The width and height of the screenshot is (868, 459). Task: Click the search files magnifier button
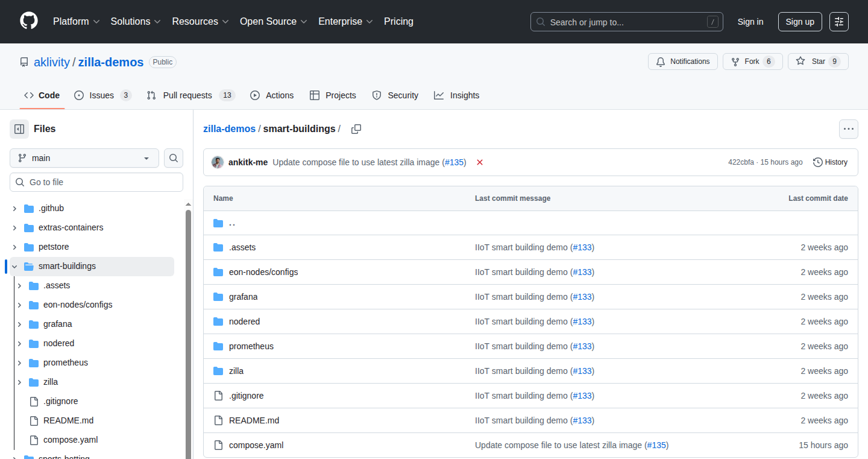(x=174, y=158)
